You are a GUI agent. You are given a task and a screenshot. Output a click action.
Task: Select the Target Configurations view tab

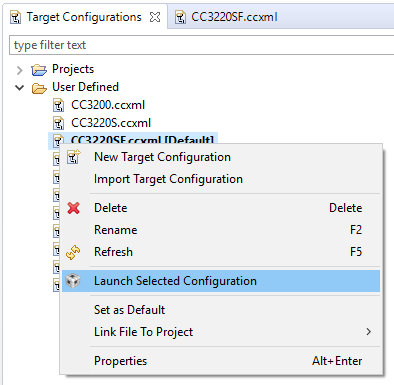coord(84,17)
